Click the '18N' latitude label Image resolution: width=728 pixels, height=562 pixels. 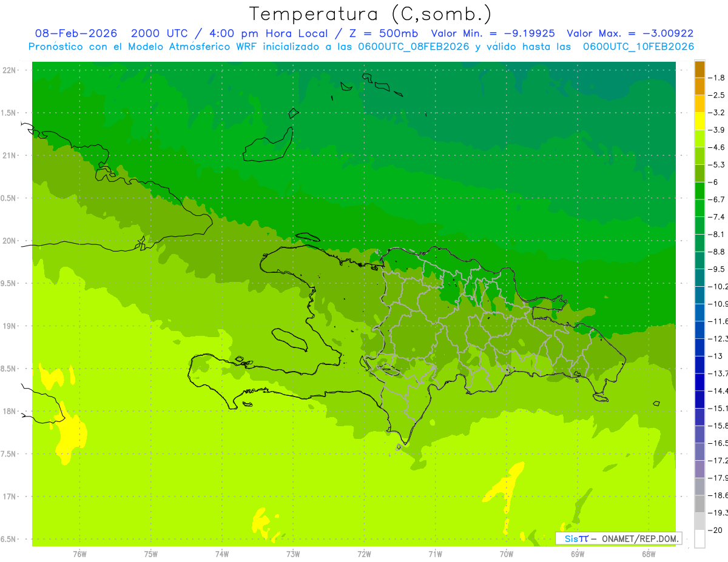click(x=9, y=411)
